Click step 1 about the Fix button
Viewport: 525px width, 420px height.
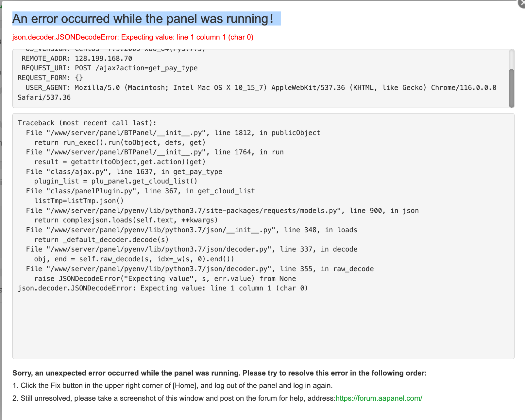(x=173, y=386)
